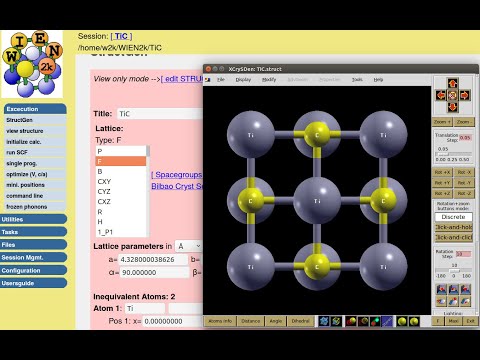Open the Help menu in XCrySDen
This screenshot has width=480, height=360.
tap(378, 80)
